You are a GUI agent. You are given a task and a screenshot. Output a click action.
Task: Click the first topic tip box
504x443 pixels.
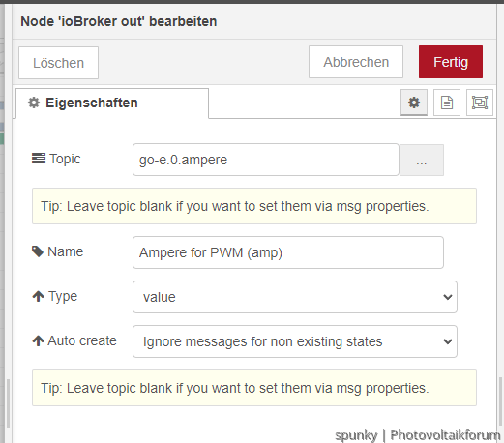pyautogui.click(x=254, y=206)
